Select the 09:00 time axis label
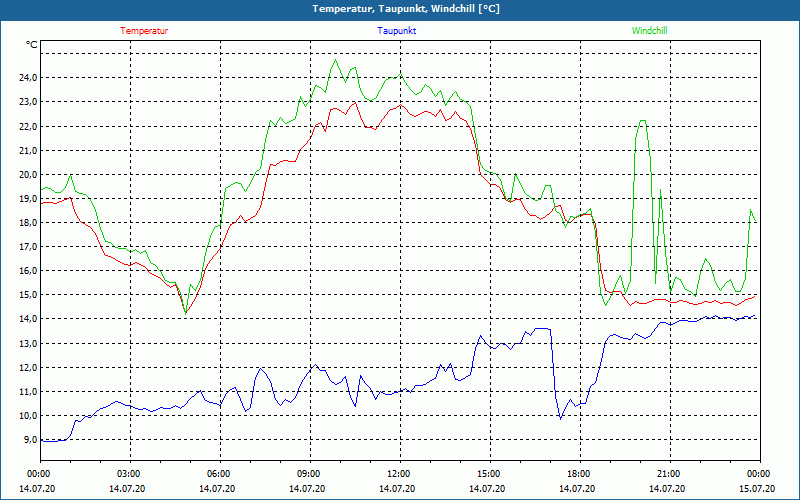 coord(309,474)
